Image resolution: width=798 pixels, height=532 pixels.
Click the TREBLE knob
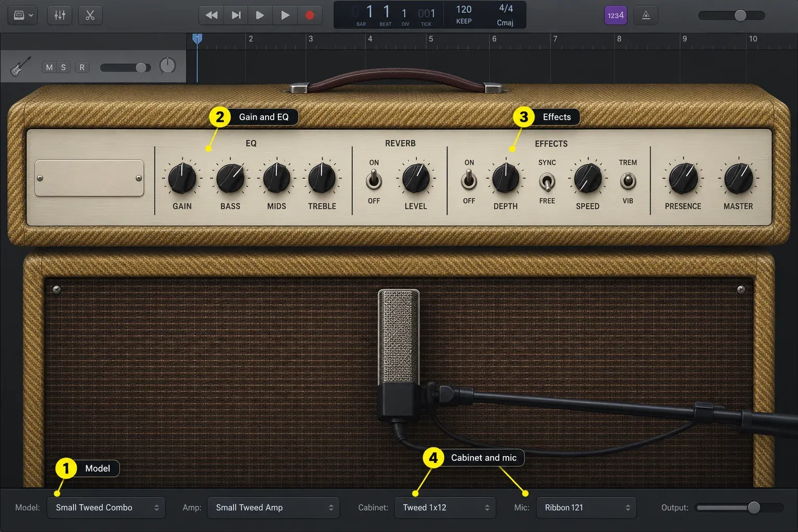coord(322,178)
